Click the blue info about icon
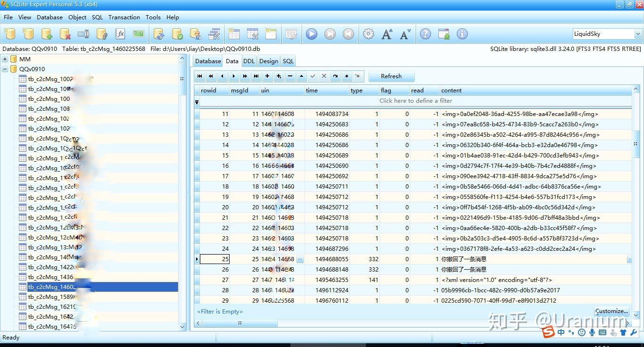The height and width of the screenshot is (347, 644). [462, 34]
